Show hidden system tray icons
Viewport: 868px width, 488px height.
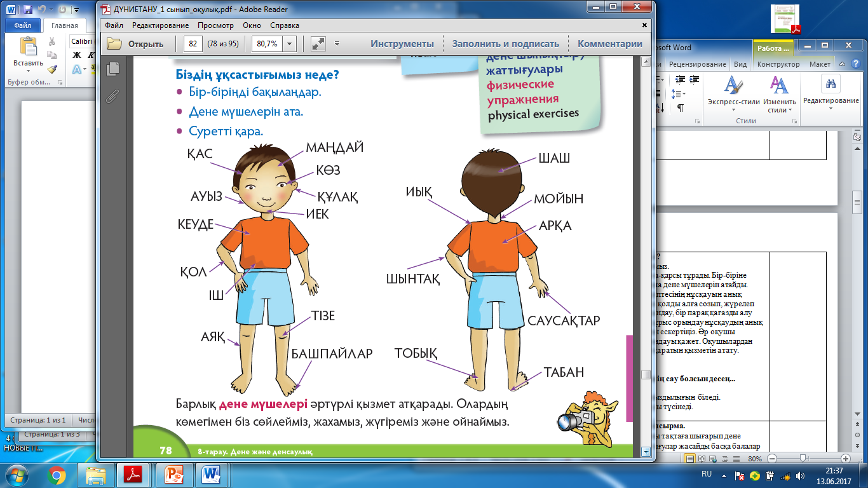(x=725, y=475)
